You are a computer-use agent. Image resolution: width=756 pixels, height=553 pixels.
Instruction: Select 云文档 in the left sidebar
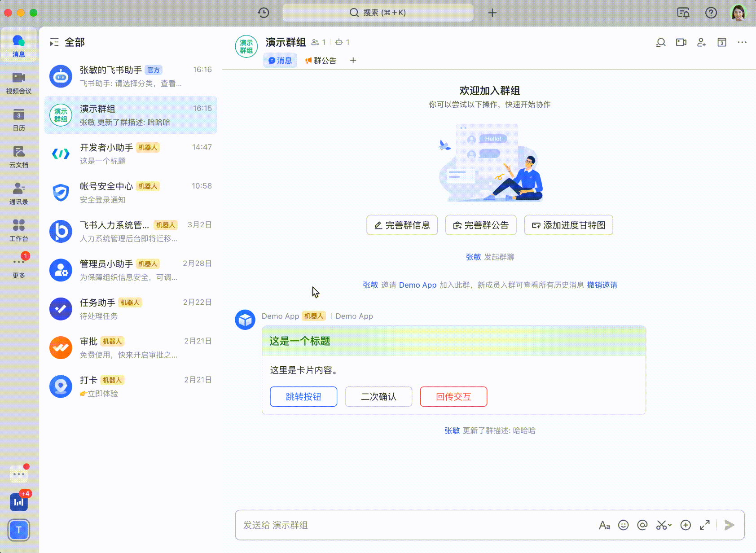18,157
